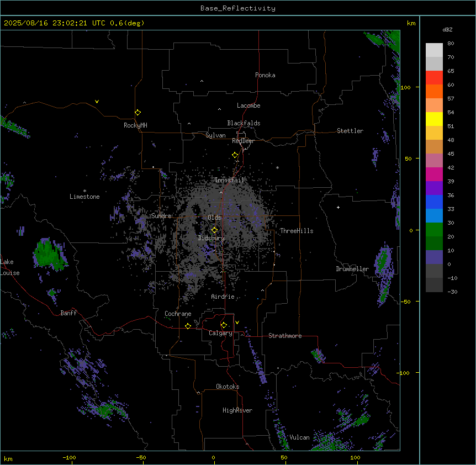The height and width of the screenshot is (465, 476).
Task: Click the white caret marker west of Ponoka
Action: click(x=202, y=81)
